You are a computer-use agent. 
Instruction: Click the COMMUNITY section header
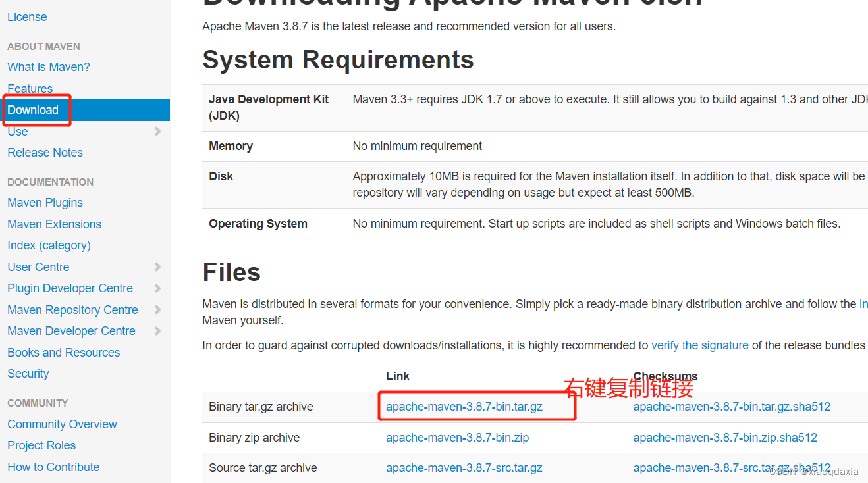tap(38, 403)
